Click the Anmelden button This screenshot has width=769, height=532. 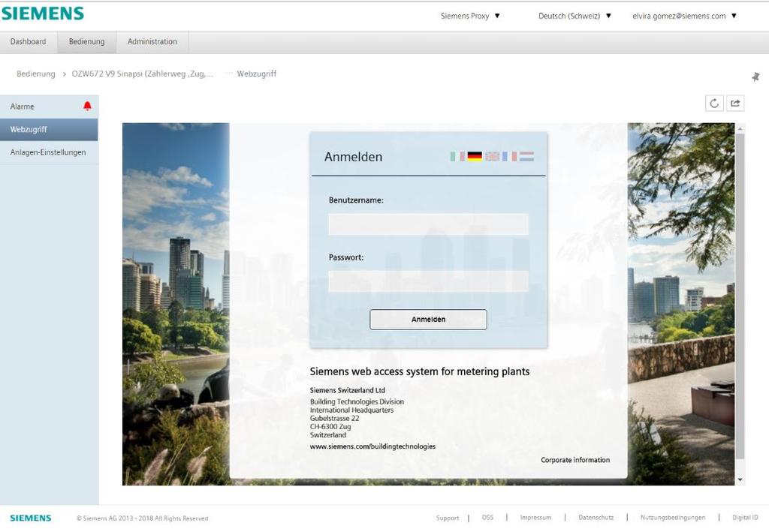[x=428, y=320]
